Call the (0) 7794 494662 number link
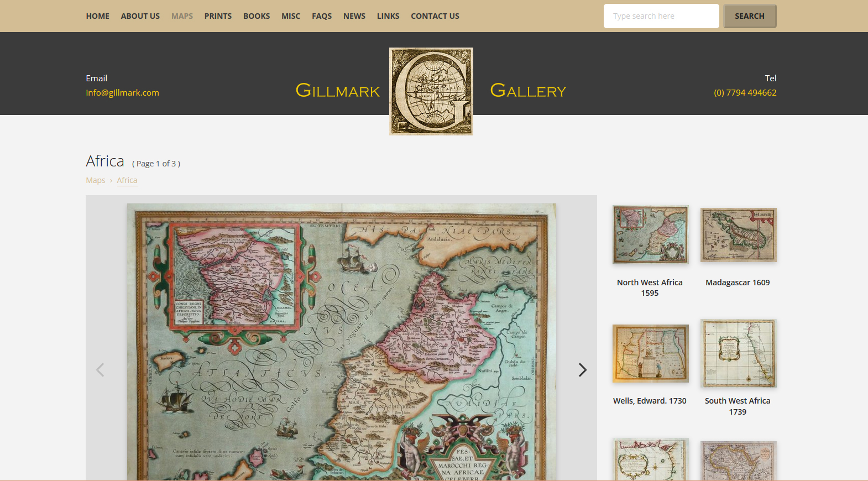 click(x=745, y=93)
